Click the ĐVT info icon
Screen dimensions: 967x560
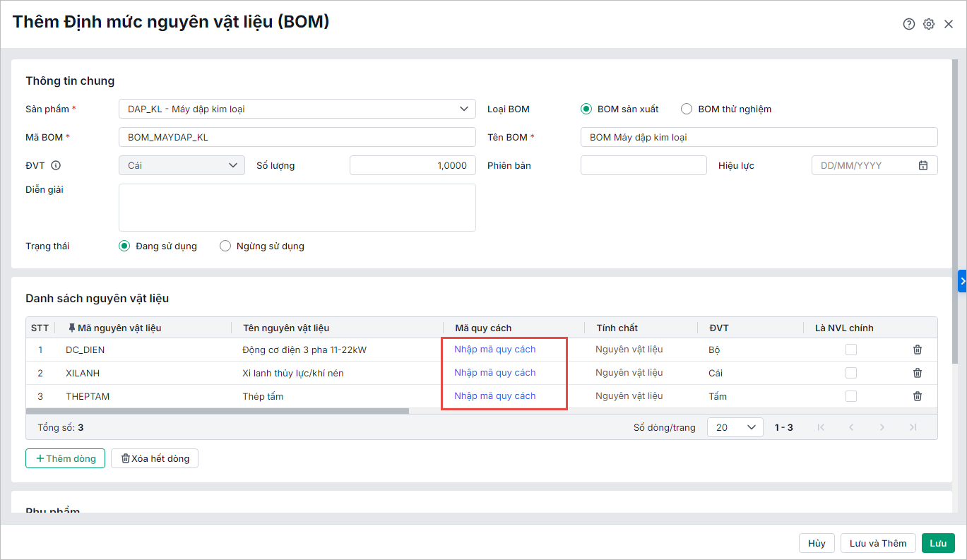[x=56, y=165]
